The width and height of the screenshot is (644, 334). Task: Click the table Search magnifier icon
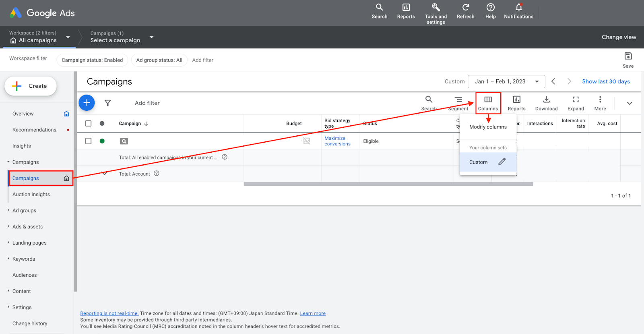coord(429,99)
